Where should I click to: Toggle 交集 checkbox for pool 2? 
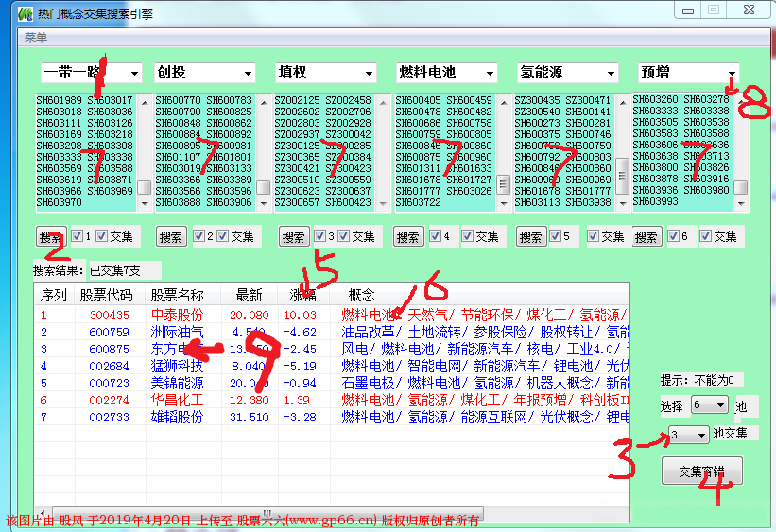[223, 236]
